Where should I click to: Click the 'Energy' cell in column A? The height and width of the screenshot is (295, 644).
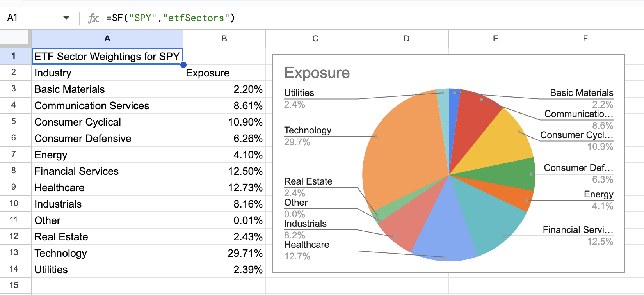pyautogui.click(x=107, y=155)
